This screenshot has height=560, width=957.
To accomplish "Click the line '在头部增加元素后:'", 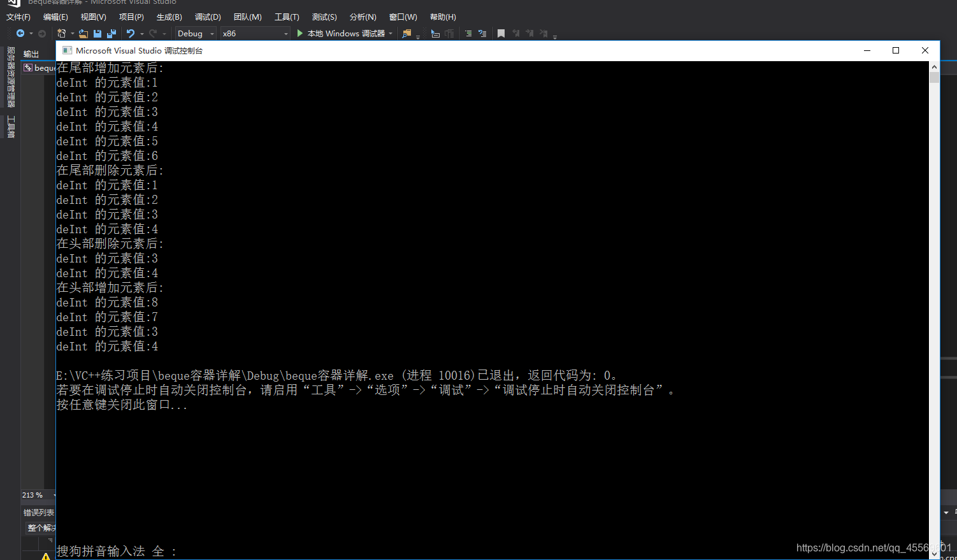I will pyautogui.click(x=110, y=287).
